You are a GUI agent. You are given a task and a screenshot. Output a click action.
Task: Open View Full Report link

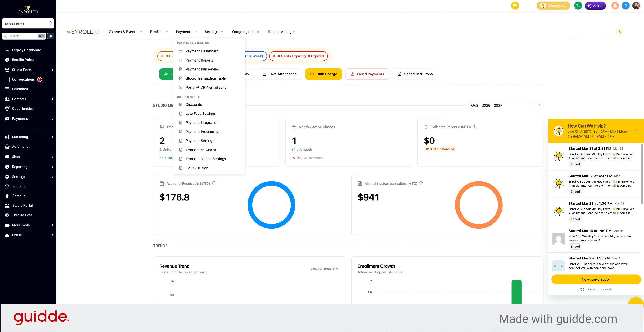pyautogui.click(x=324, y=269)
